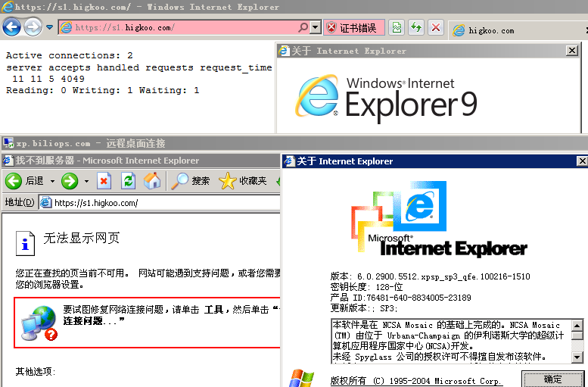Click the Microsoft Internet Explorer 6 logo

[x=439, y=219]
